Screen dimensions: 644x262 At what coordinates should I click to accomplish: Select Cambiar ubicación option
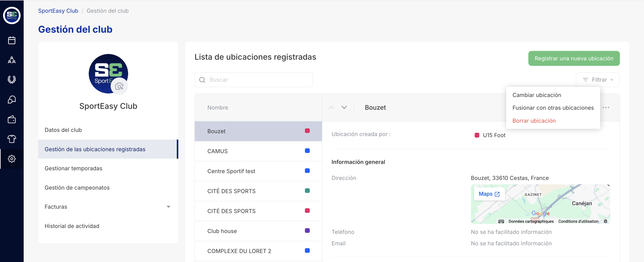[536, 95]
